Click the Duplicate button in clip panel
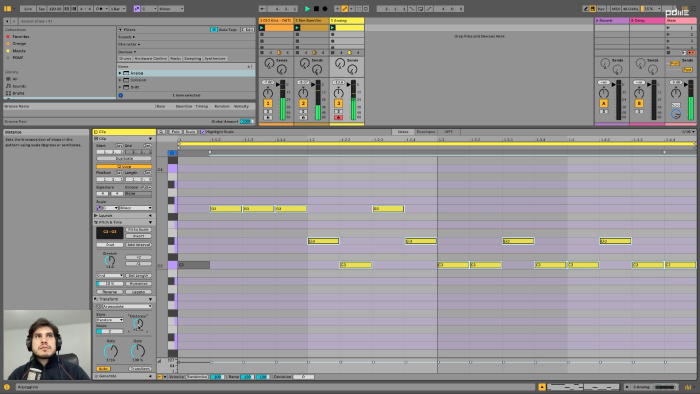Image resolution: width=700 pixels, height=394 pixels. click(x=124, y=158)
